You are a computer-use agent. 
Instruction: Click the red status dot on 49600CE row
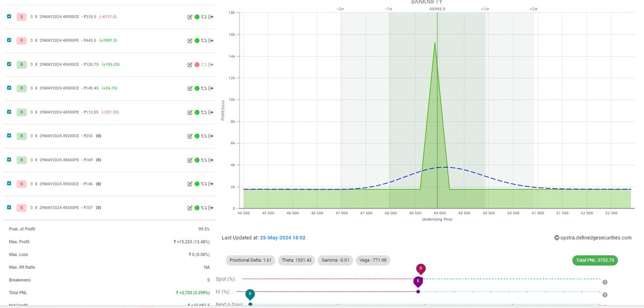[197, 65]
